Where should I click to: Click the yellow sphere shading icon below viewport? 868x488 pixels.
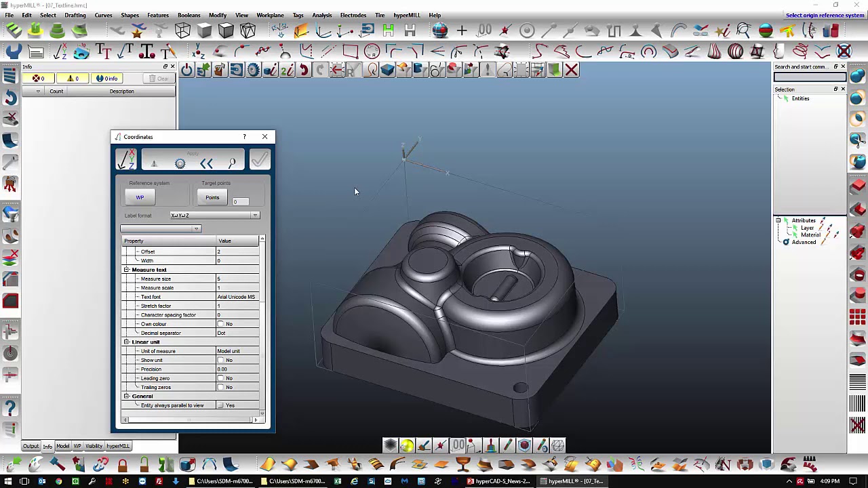(x=407, y=445)
